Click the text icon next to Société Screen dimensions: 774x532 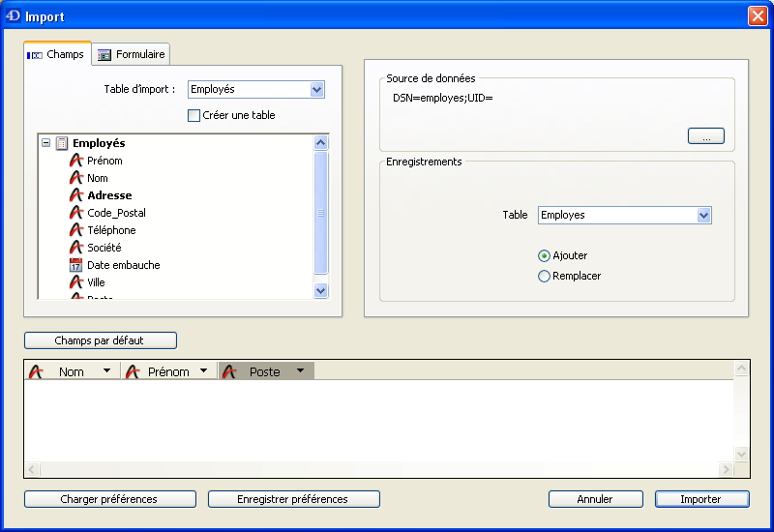[x=76, y=248]
